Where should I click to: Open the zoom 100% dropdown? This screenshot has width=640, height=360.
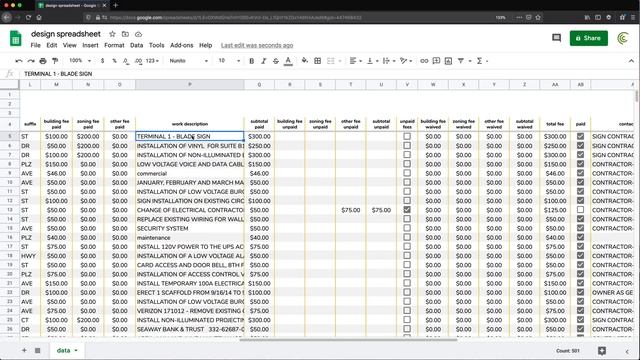[x=80, y=61]
